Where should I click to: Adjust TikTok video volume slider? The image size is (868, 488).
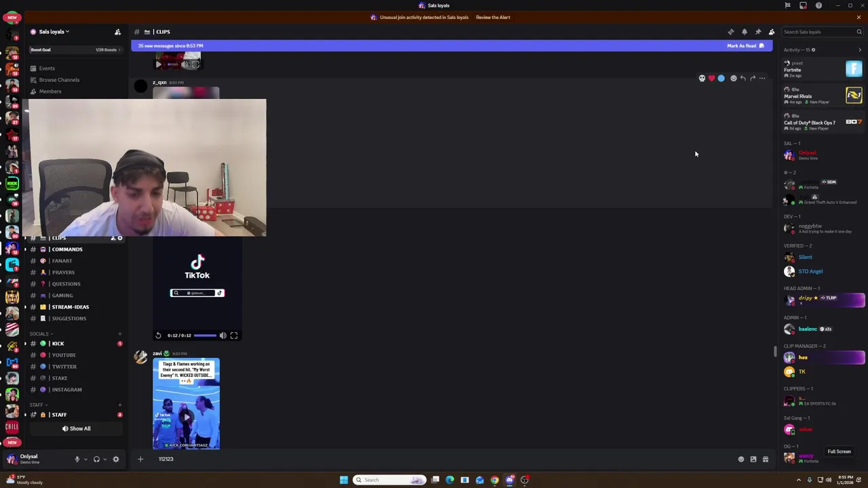[x=205, y=335]
